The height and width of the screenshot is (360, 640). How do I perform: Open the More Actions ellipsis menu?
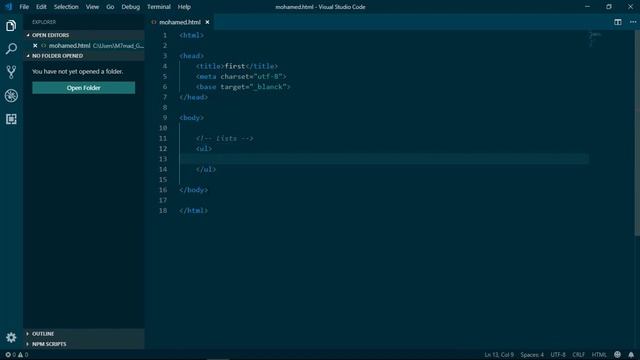point(633,22)
